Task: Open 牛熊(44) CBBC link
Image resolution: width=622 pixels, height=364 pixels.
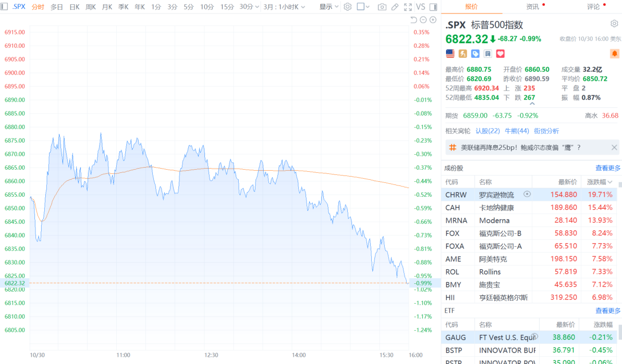Action: coord(517,131)
